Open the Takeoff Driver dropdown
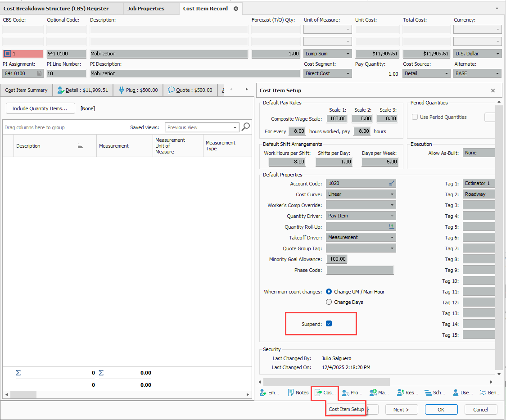 tap(392, 237)
